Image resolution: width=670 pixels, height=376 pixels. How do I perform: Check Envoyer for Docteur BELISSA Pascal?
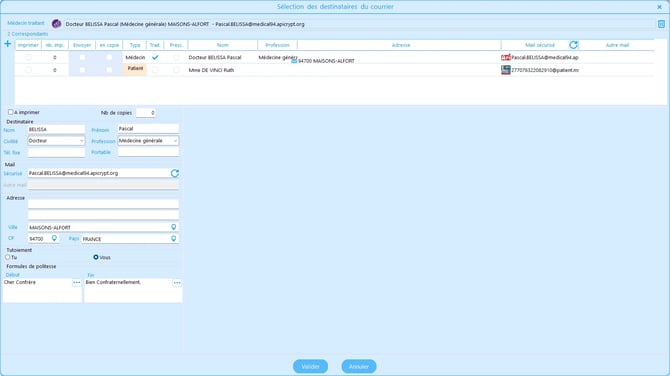pos(82,57)
